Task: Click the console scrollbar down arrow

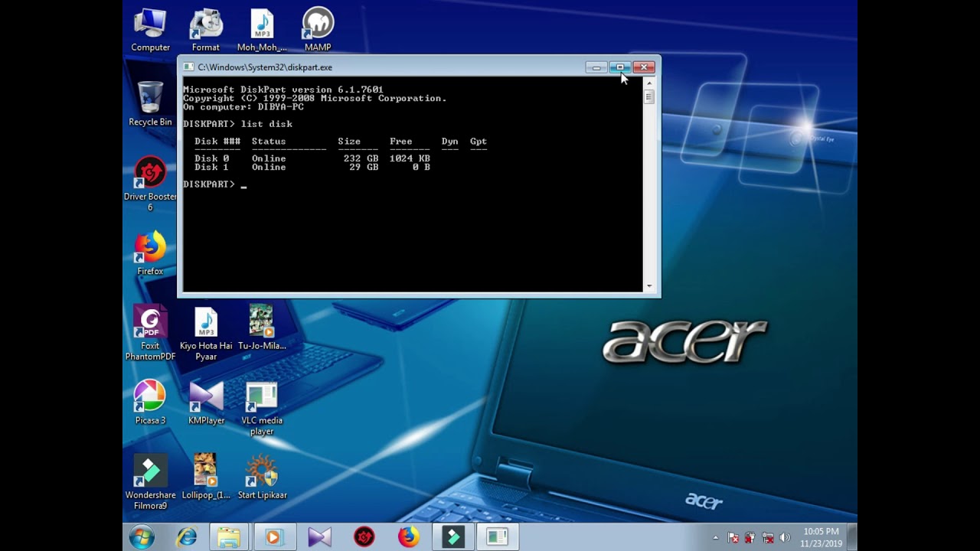Action: tap(649, 286)
